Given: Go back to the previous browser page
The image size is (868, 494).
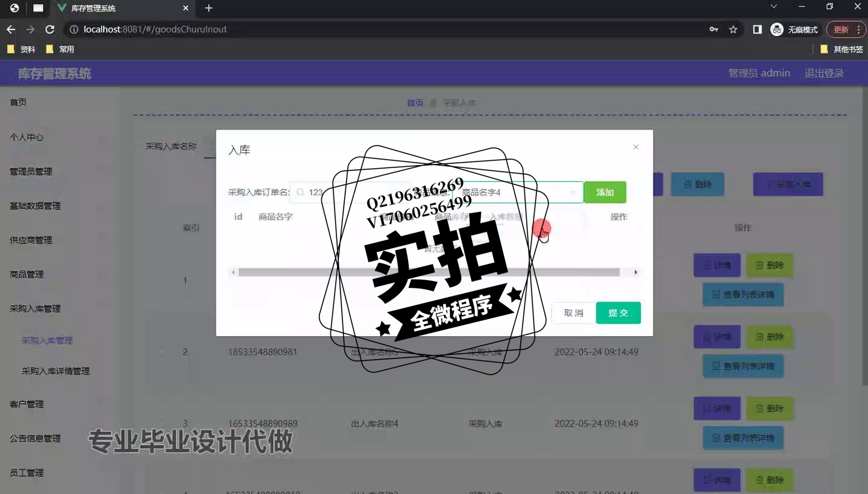Looking at the screenshot, I should pos(11,30).
